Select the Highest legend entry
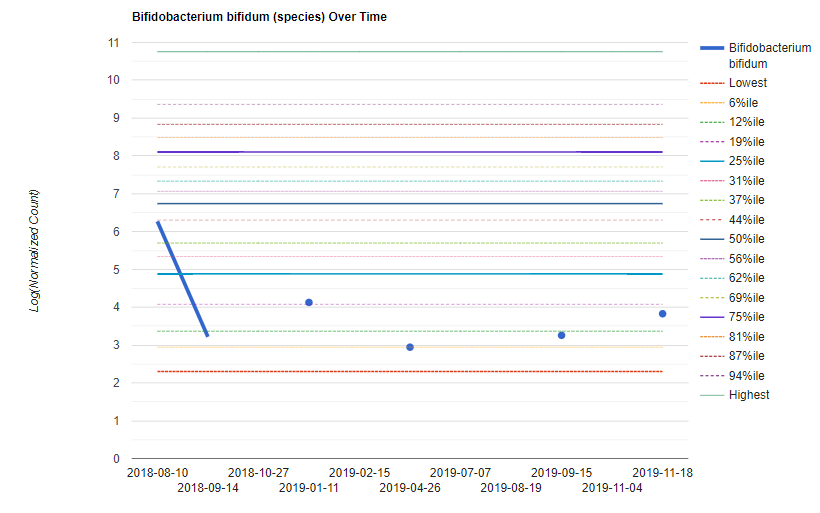This screenshot has height=513, width=820. [x=749, y=395]
